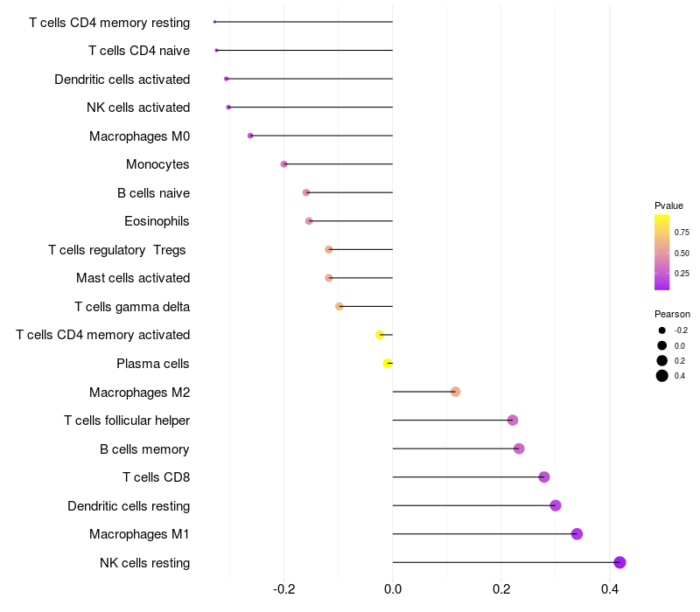This screenshot has height=612, width=700.
Task: Click the Pearson -0.2 legend circle
Action: (662, 330)
